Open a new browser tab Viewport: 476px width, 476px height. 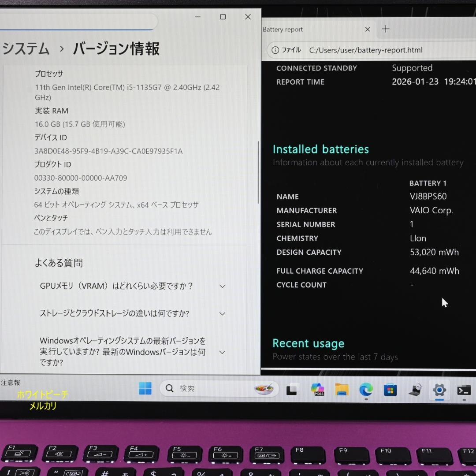coord(386,29)
